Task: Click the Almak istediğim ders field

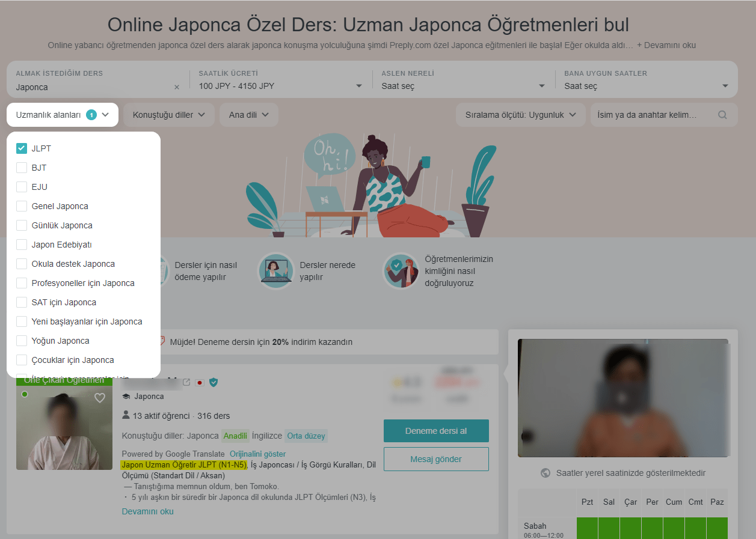Action: click(98, 80)
